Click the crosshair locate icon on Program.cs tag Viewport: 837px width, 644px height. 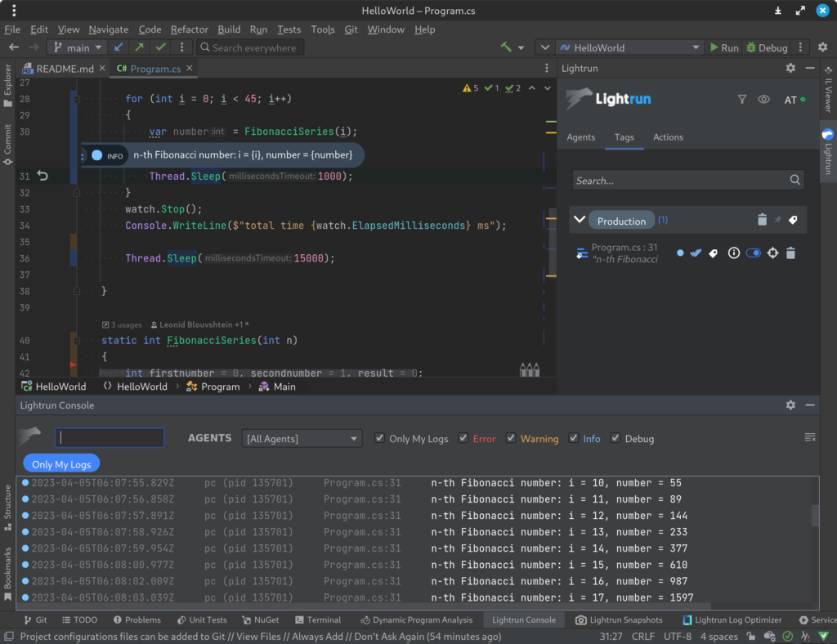tap(772, 253)
